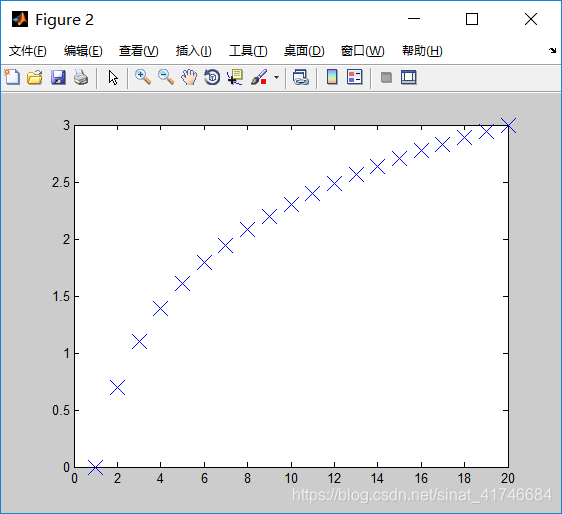This screenshot has height=514, width=562.
Task: Minimize the Figure 2 window
Action: (414, 19)
